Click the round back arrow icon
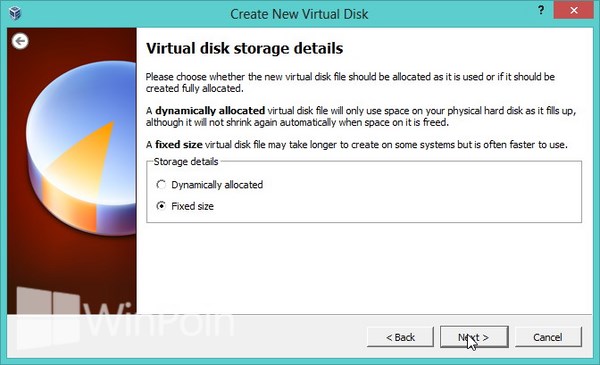 (20, 41)
